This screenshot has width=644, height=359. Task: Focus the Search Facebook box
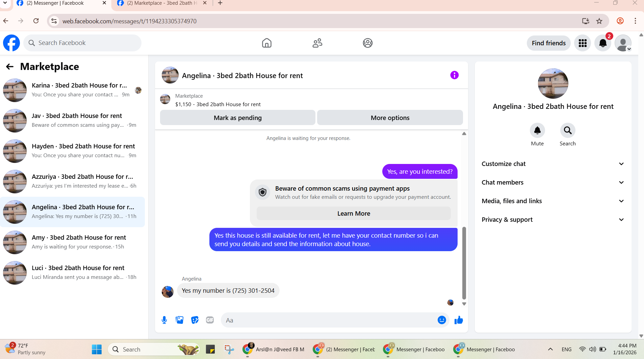(x=82, y=43)
